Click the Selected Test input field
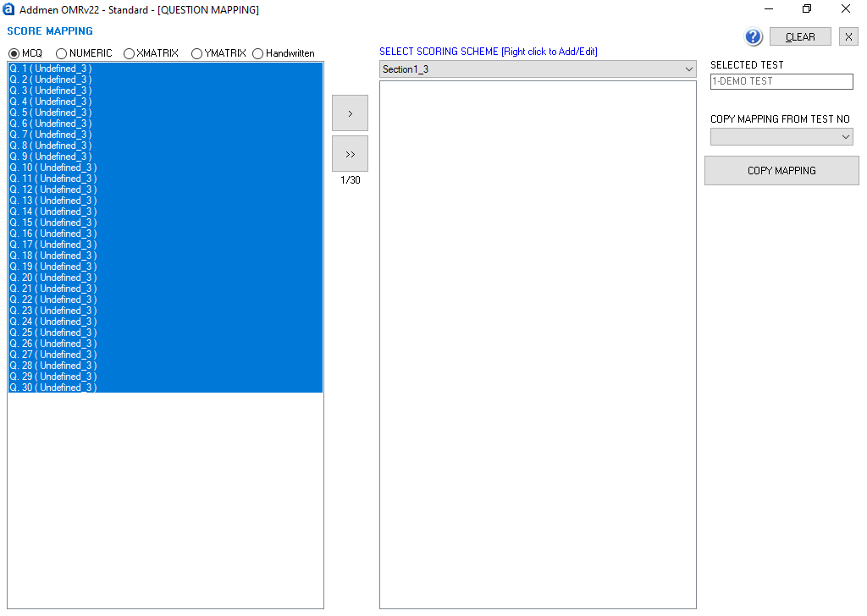The height and width of the screenshot is (616, 867). tap(781, 81)
